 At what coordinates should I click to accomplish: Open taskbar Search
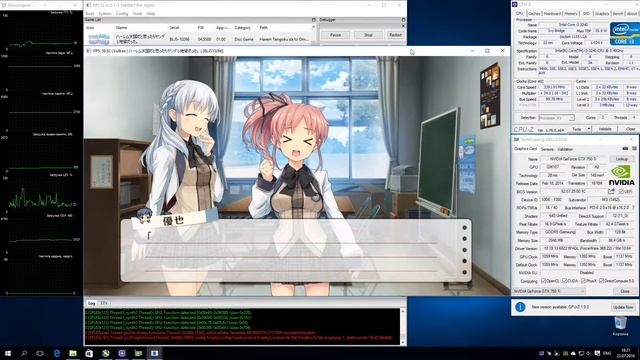click(x=24, y=353)
